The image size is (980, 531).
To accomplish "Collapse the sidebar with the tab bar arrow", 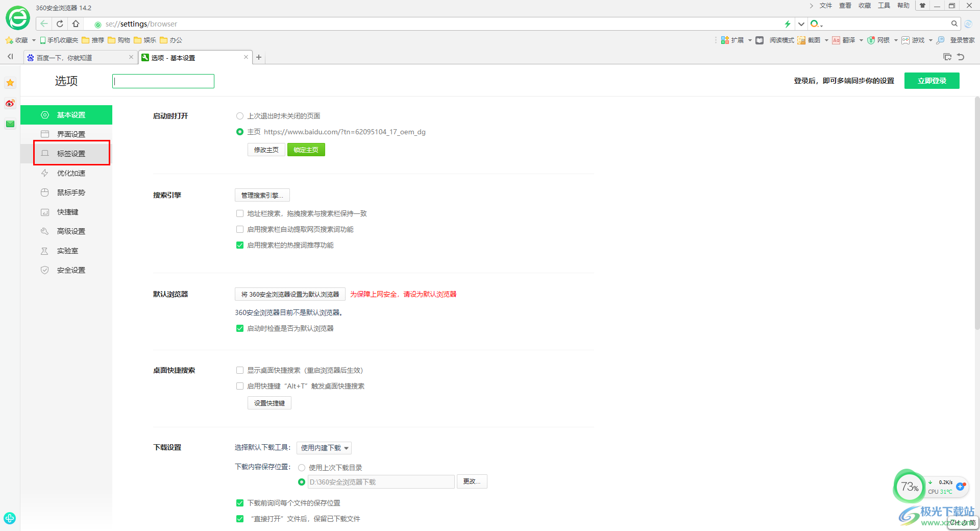I will pos(10,57).
